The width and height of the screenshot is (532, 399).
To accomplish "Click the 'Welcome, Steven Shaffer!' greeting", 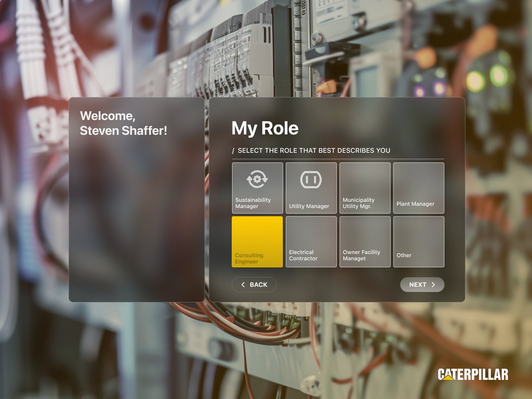I will tap(123, 123).
